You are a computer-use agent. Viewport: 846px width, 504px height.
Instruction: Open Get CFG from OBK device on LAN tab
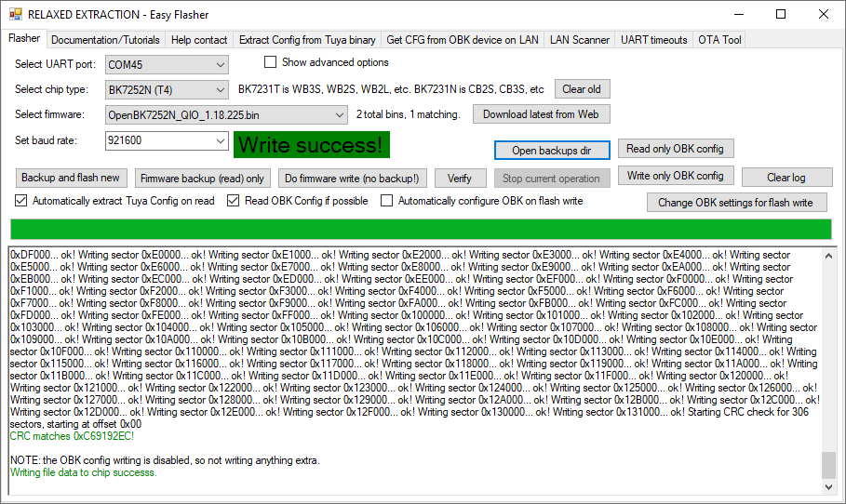(463, 40)
